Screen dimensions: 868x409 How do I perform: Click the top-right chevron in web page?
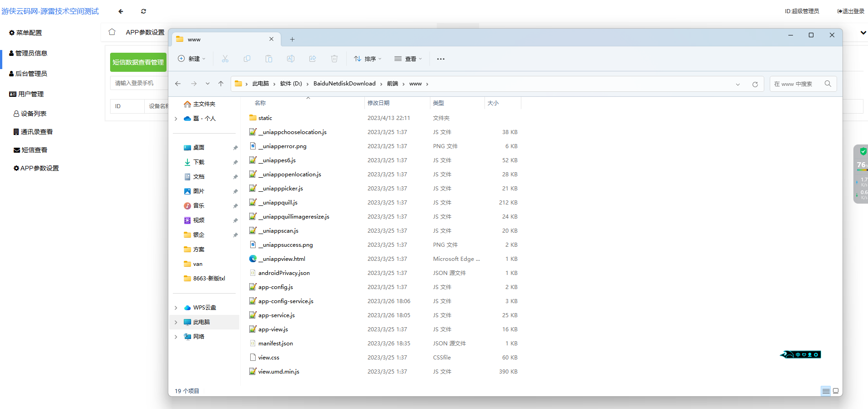tap(863, 33)
